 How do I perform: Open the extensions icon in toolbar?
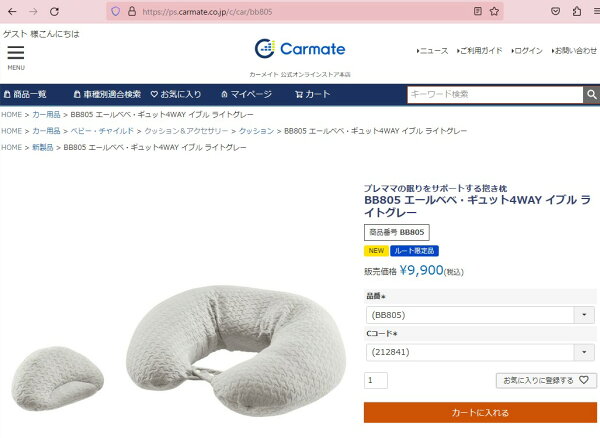(x=577, y=11)
